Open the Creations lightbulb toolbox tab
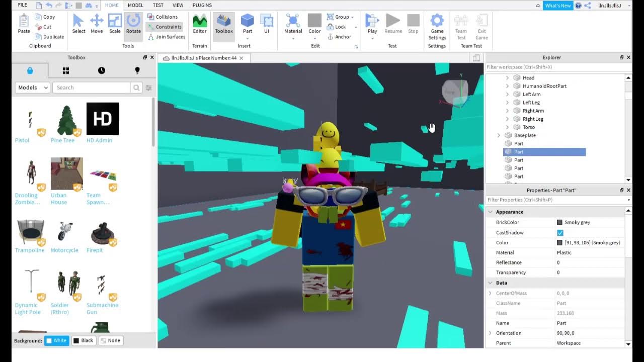This screenshot has height=362, width=644. (x=137, y=70)
